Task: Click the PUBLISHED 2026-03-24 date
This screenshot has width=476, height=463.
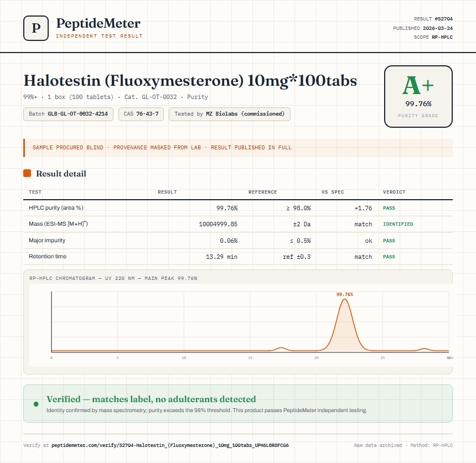Action: 423,28
